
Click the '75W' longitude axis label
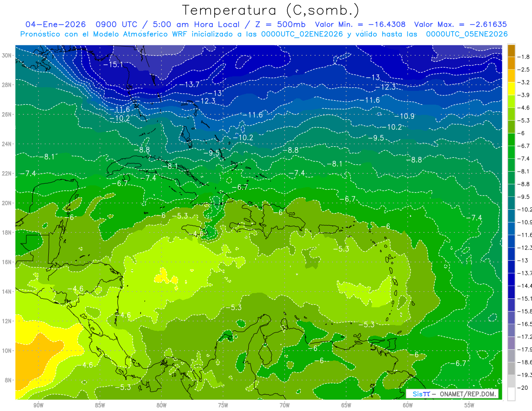[x=223, y=405]
